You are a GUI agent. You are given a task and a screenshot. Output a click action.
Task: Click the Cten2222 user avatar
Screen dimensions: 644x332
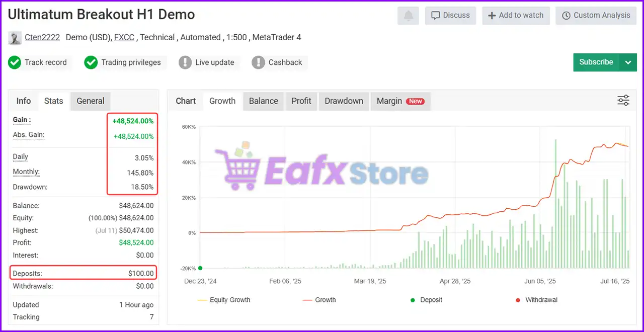coord(15,37)
